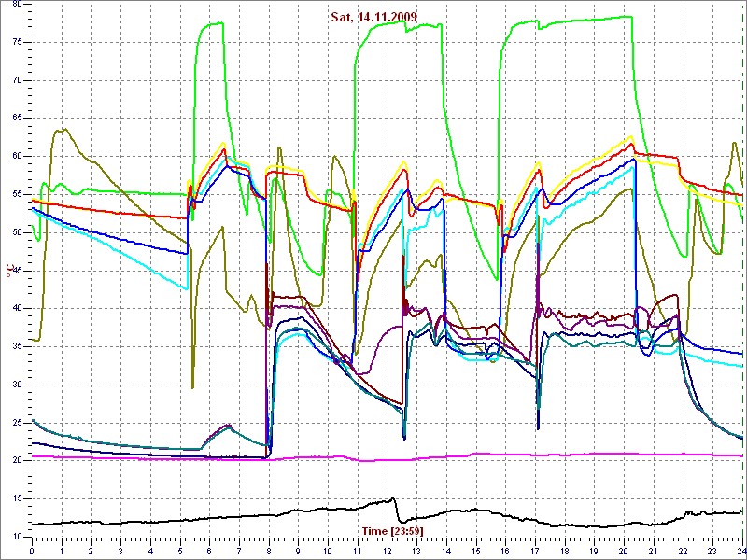Click hour 5 on the time axis

(x=180, y=552)
